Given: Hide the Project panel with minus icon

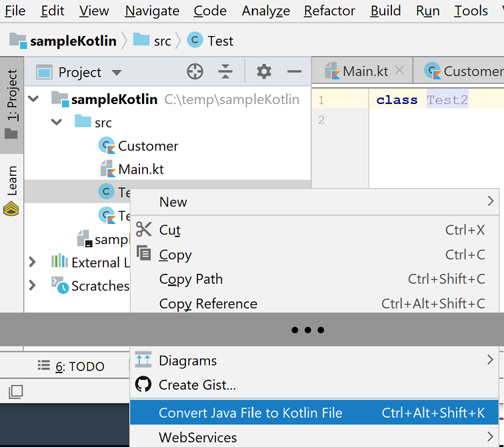Looking at the screenshot, I should [294, 72].
